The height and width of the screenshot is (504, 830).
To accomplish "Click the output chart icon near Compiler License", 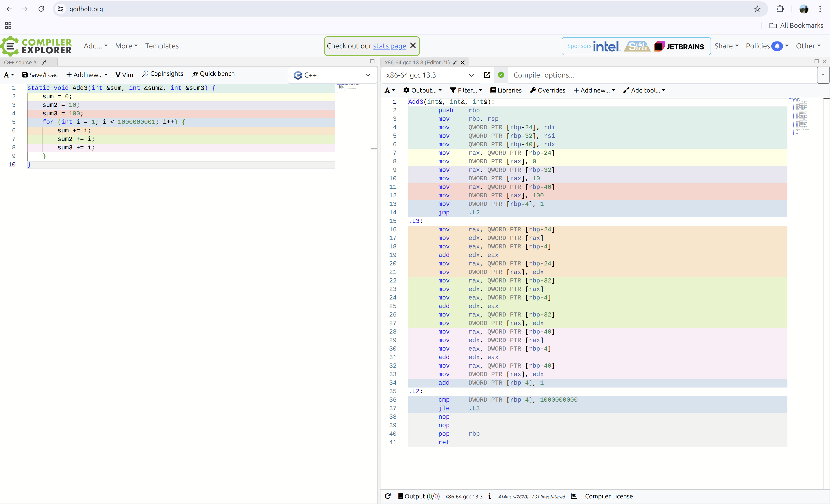I will click(x=574, y=496).
